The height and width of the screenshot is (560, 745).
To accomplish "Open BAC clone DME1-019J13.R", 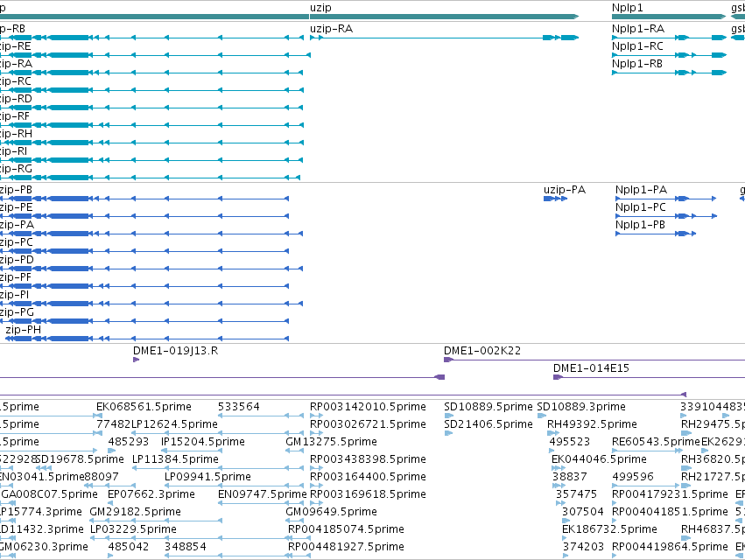I will tap(175, 351).
